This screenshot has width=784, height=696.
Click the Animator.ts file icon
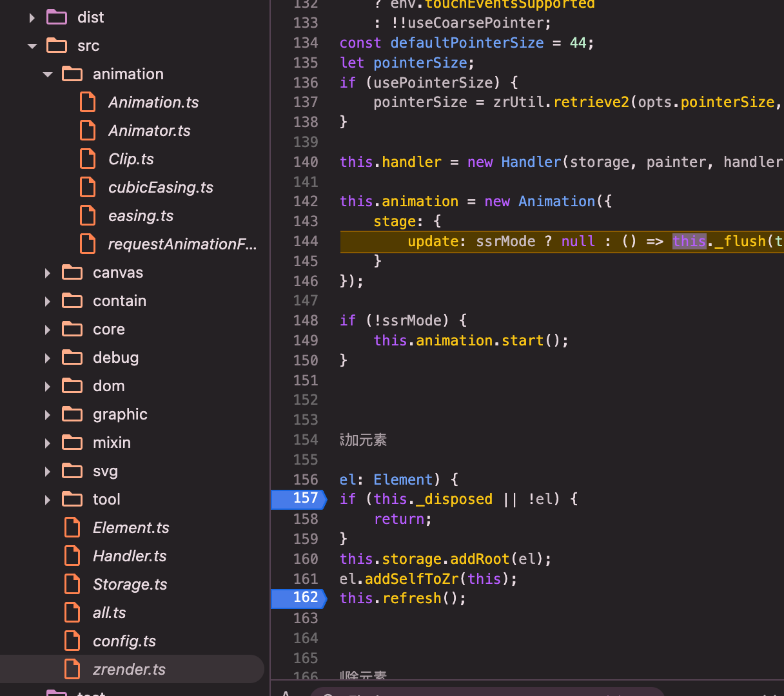[88, 131]
